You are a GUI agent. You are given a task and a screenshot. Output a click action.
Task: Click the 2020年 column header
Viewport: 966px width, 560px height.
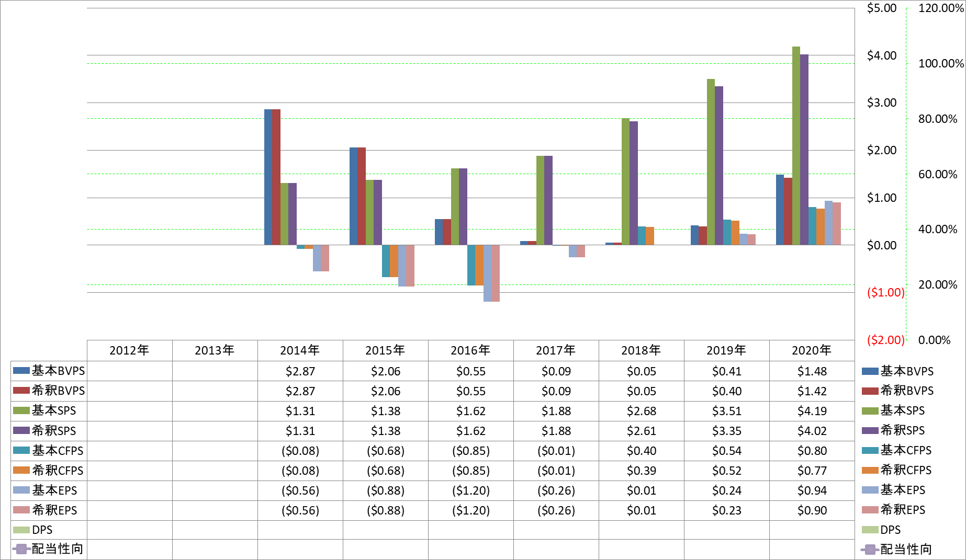click(812, 350)
